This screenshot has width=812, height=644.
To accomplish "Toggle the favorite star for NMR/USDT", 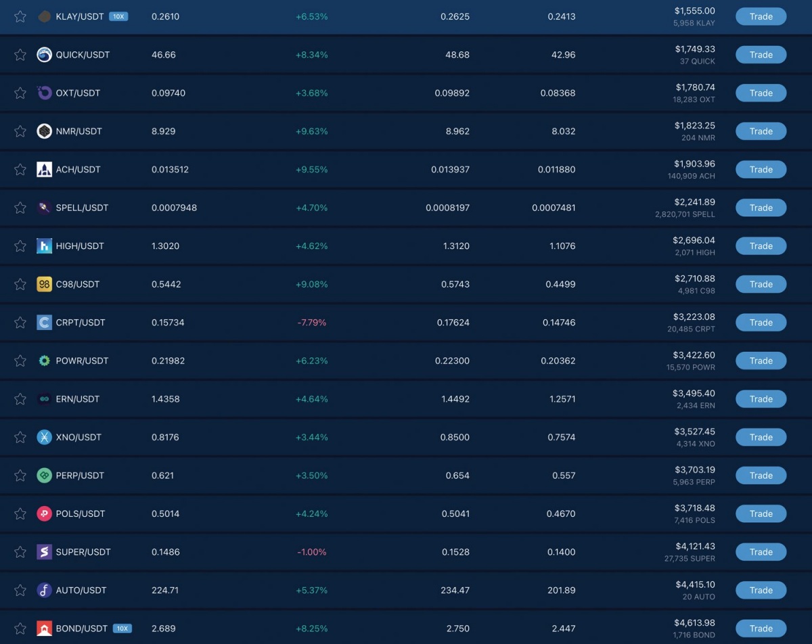I will pyautogui.click(x=20, y=131).
